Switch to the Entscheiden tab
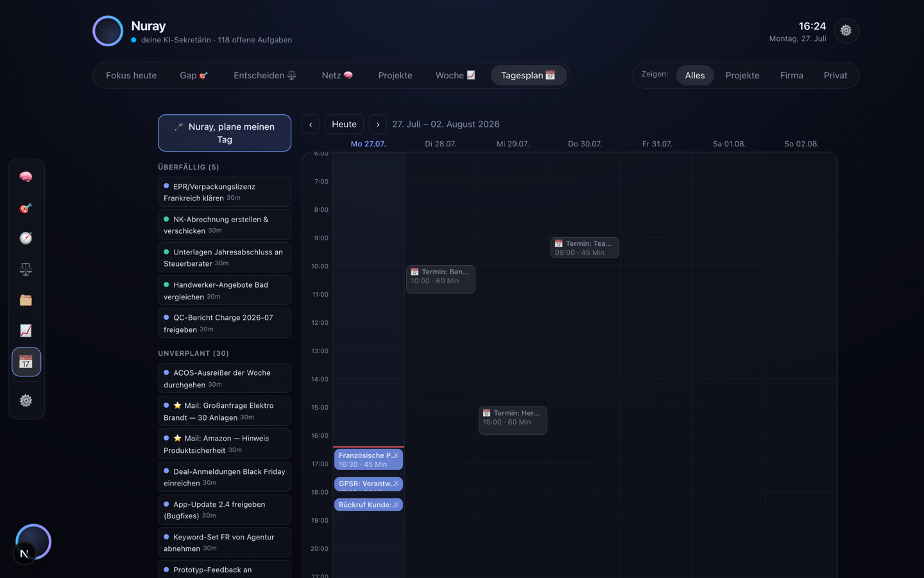 [x=264, y=75]
